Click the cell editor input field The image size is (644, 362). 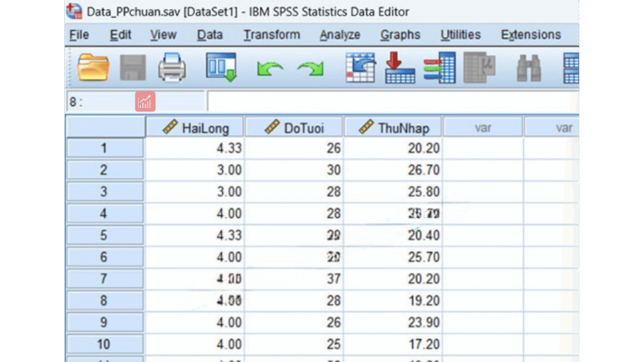390,102
